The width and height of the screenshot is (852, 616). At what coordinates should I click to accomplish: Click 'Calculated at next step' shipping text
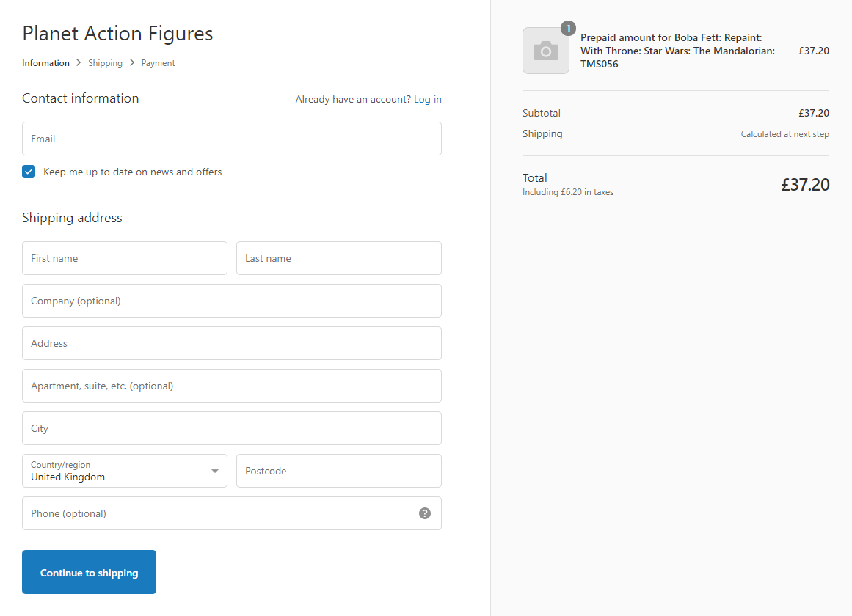pyautogui.click(x=784, y=134)
